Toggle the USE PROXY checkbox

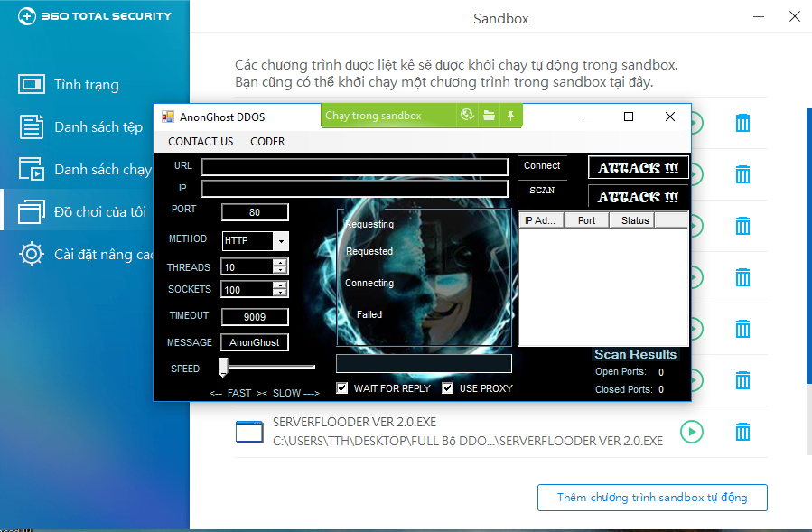[447, 388]
